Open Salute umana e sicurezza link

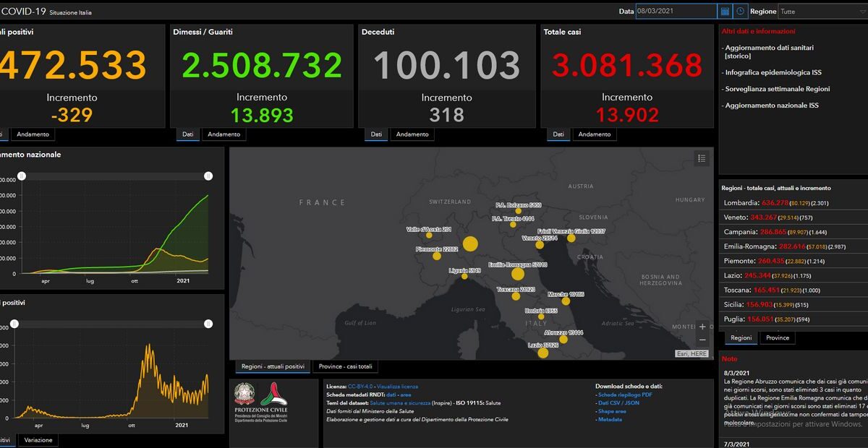401,403
